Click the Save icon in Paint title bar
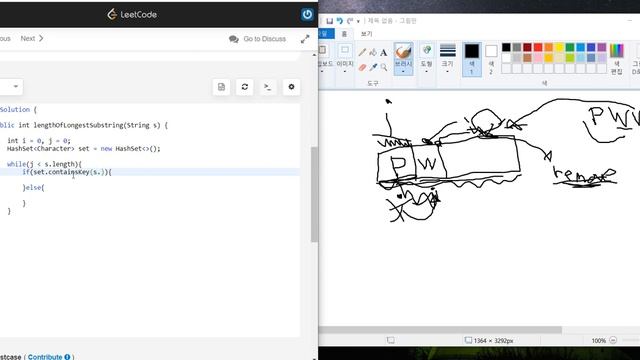The width and height of the screenshot is (640, 360). 329,21
